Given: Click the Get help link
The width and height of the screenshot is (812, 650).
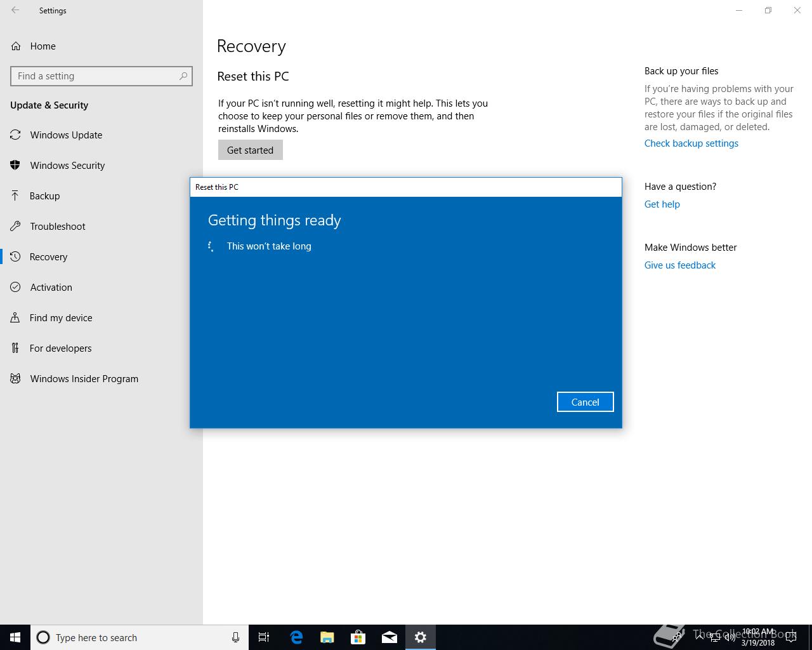Looking at the screenshot, I should (x=662, y=204).
